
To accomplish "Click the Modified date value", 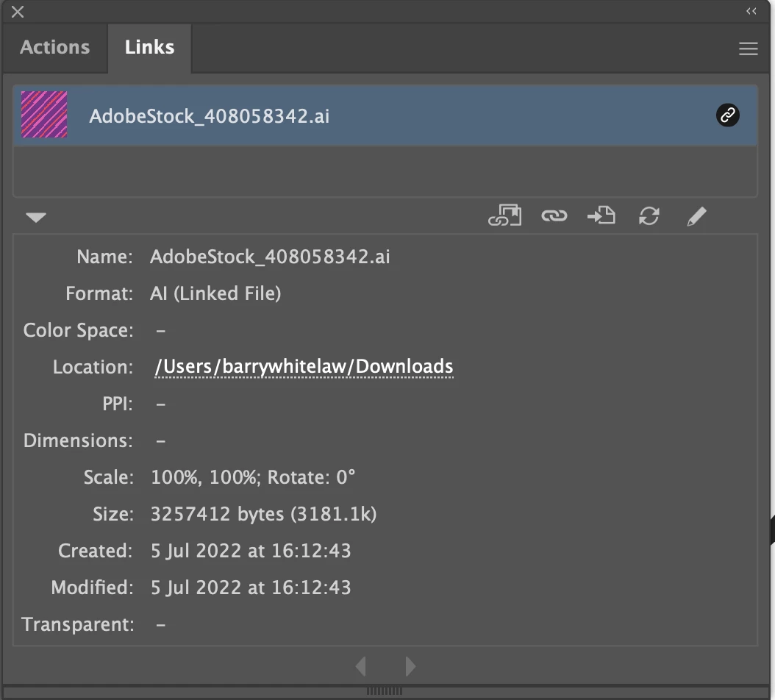I will tap(251, 587).
